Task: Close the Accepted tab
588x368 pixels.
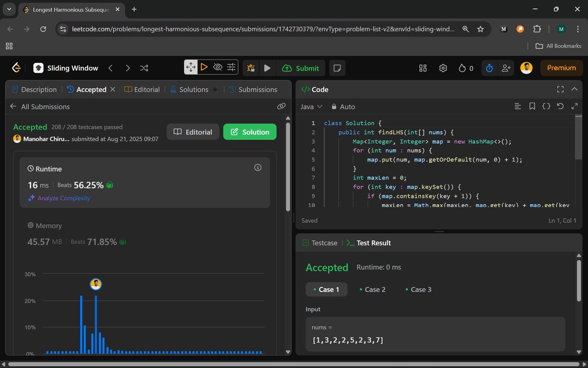Action: tap(113, 89)
